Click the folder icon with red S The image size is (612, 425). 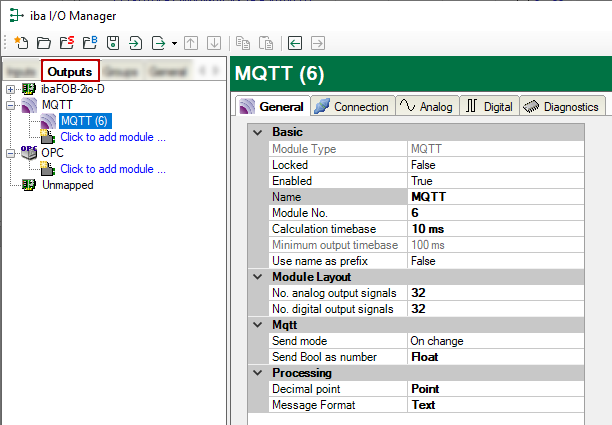tap(66, 43)
